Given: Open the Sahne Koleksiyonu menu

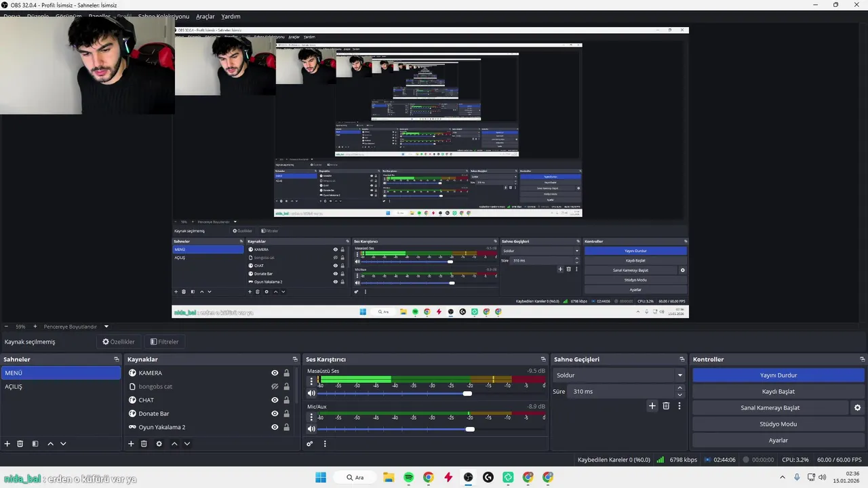Looking at the screenshot, I should [163, 16].
